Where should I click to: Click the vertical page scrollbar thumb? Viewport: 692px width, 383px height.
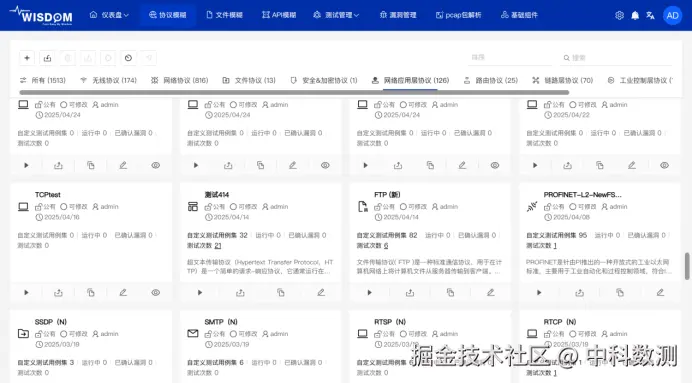pos(687,266)
